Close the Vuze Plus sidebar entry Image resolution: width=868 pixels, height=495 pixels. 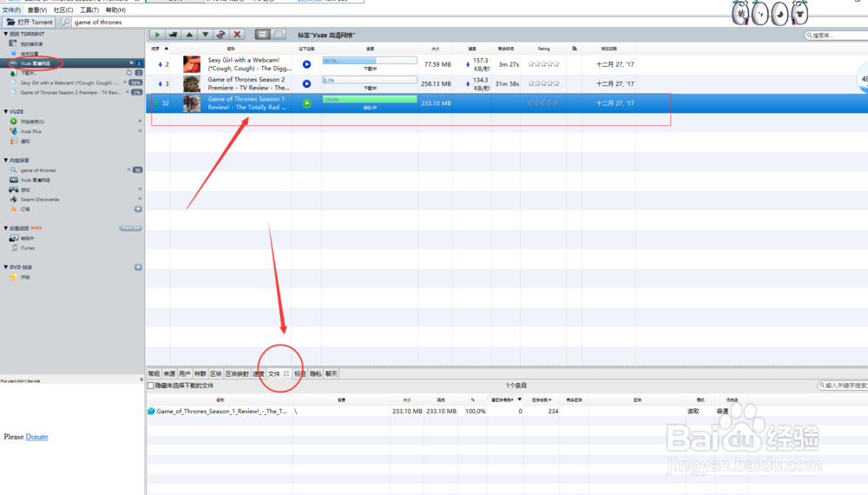click(x=140, y=131)
